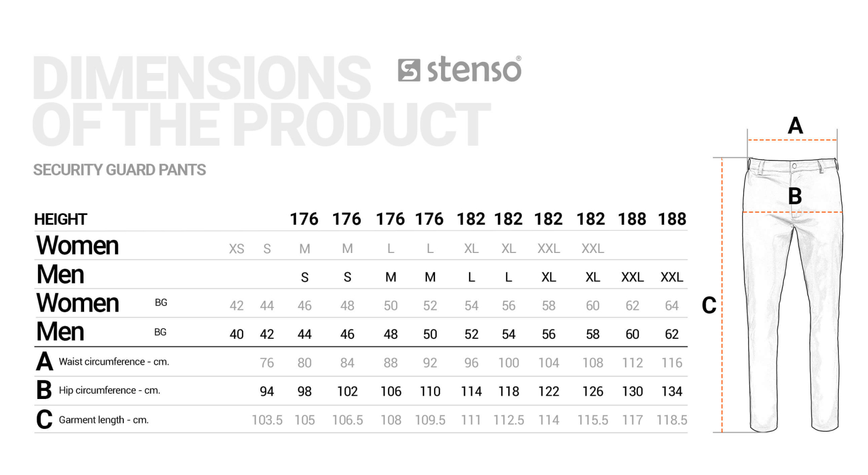
Task: Click the large A in the waist row
Action: tap(44, 362)
